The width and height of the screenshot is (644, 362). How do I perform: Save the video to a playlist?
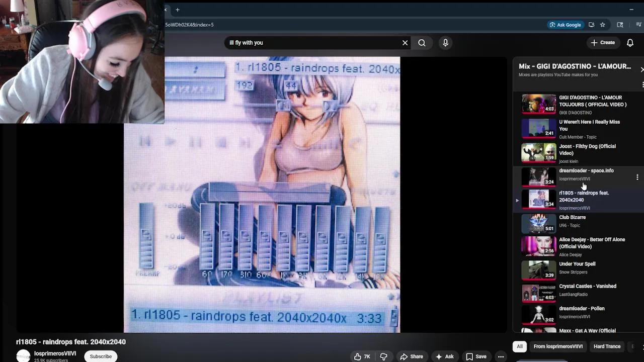476,356
